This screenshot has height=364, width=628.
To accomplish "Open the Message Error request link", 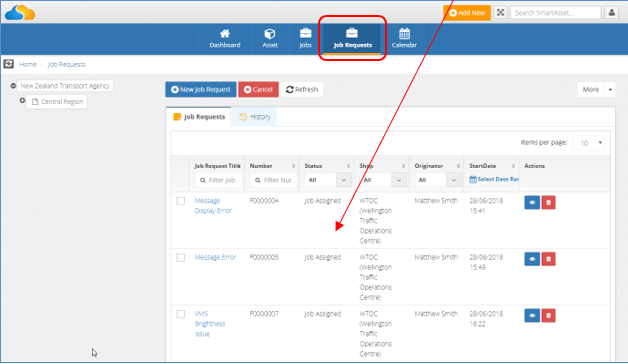I will pyautogui.click(x=215, y=257).
